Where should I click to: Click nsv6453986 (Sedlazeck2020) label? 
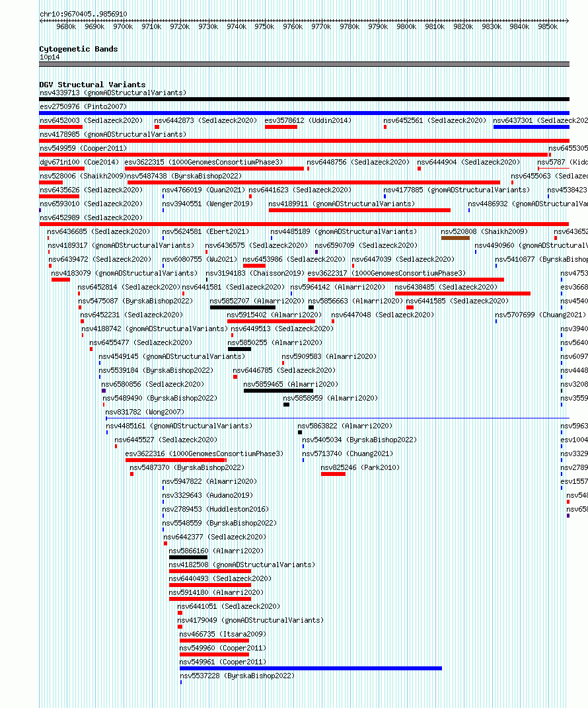tap(294, 260)
